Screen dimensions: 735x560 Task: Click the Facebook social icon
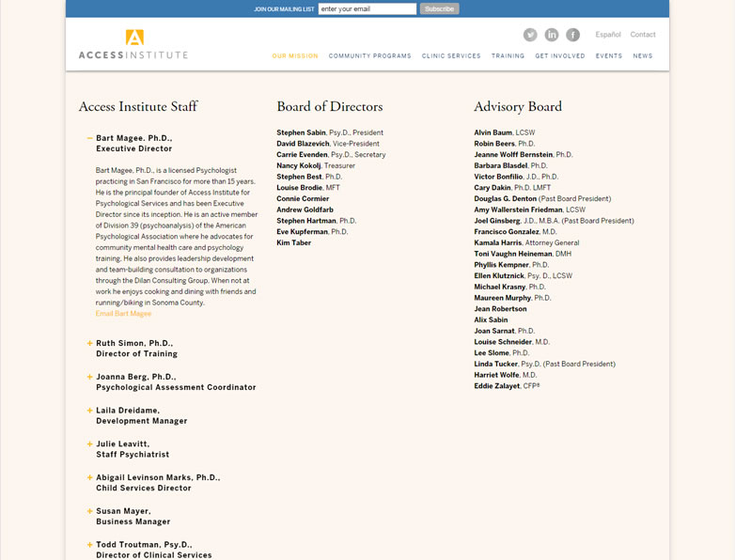tap(572, 35)
